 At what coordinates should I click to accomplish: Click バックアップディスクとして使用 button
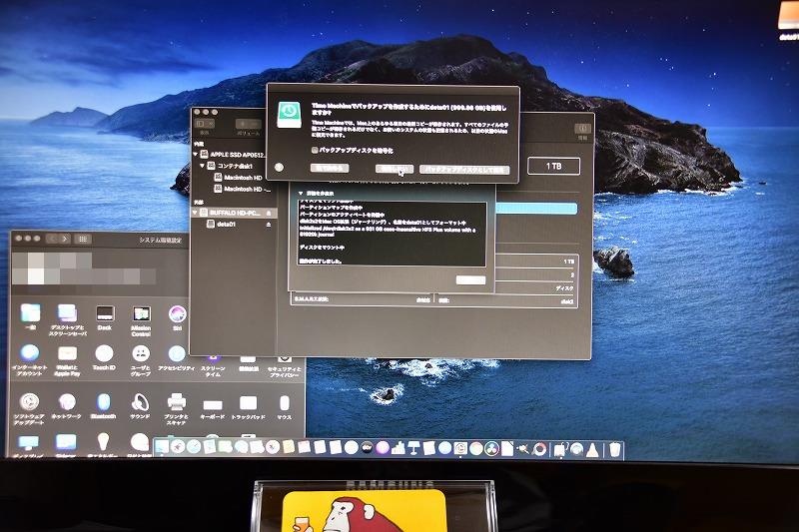pyautogui.click(x=464, y=170)
